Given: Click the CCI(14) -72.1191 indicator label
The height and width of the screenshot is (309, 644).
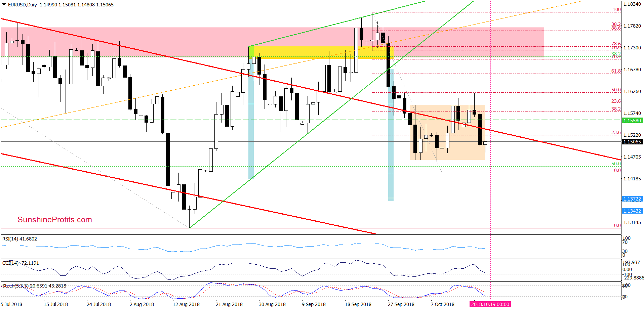Looking at the screenshot, I should (x=21, y=263).
